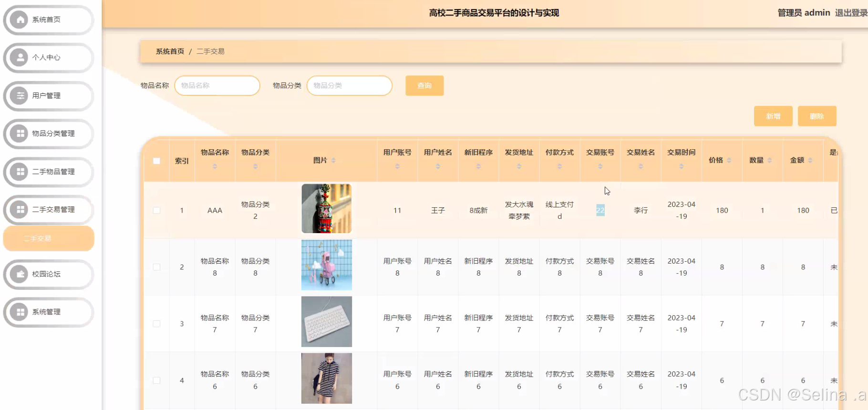Open 系统首页 in the sidebar
The width and height of the screenshot is (868, 410).
click(x=48, y=20)
